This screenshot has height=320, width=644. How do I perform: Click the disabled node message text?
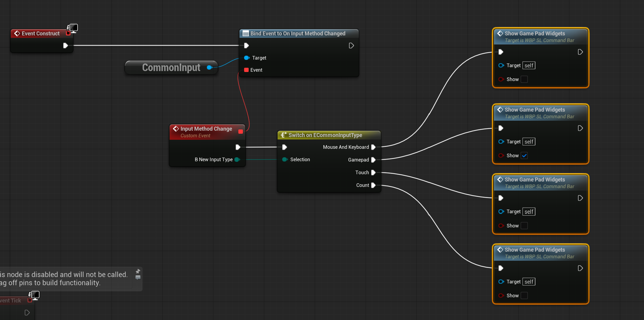click(64, 279)
